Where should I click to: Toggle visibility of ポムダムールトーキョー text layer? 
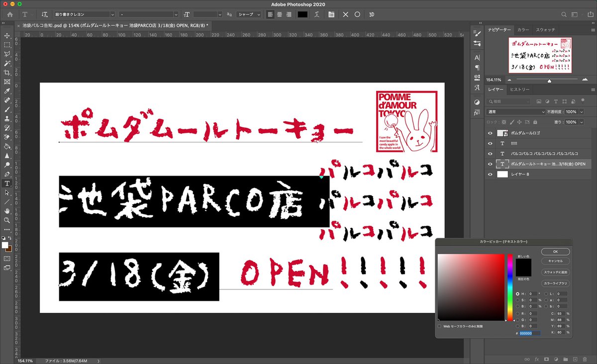coord(491,164)
